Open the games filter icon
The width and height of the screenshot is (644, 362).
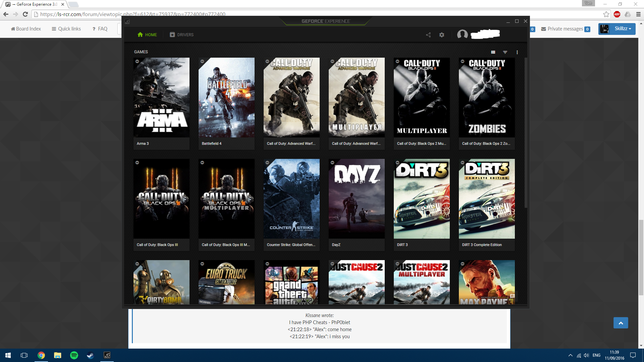pos(505,52)
